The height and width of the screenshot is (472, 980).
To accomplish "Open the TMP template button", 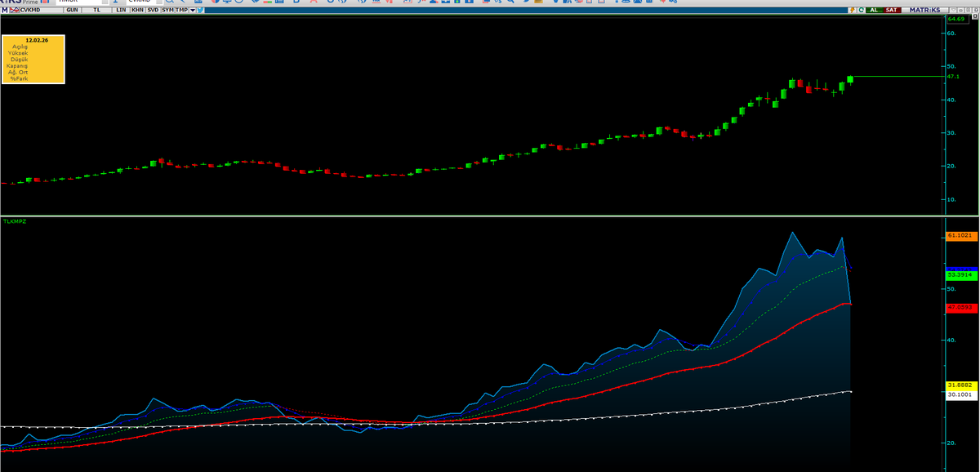I will coord(181,10).
